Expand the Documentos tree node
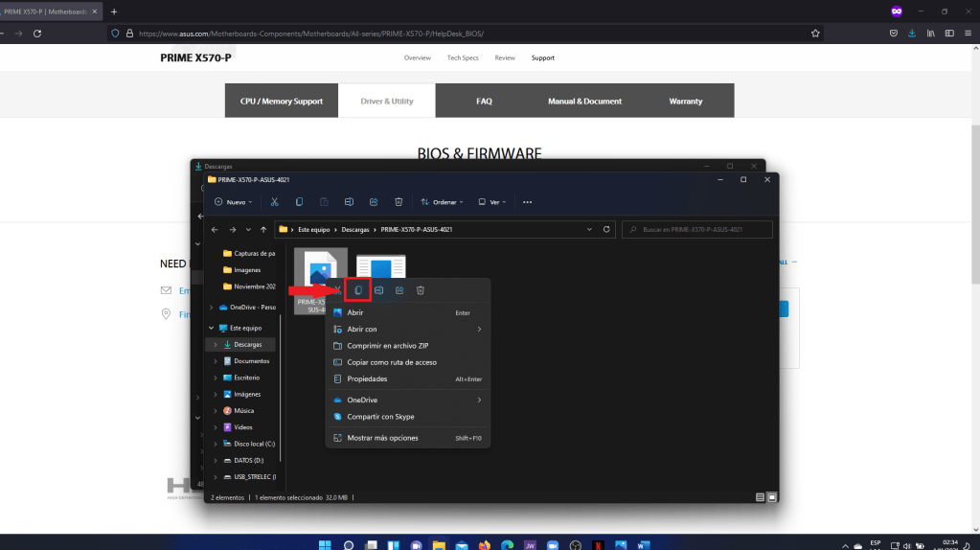 click(216, 361)
